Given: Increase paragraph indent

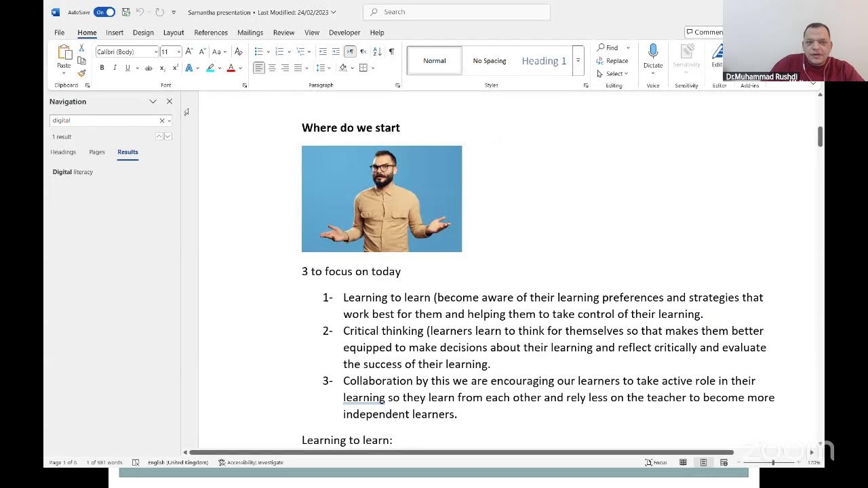Looking at the screenshot, I should pyautogui.click(x=336, y=52).
